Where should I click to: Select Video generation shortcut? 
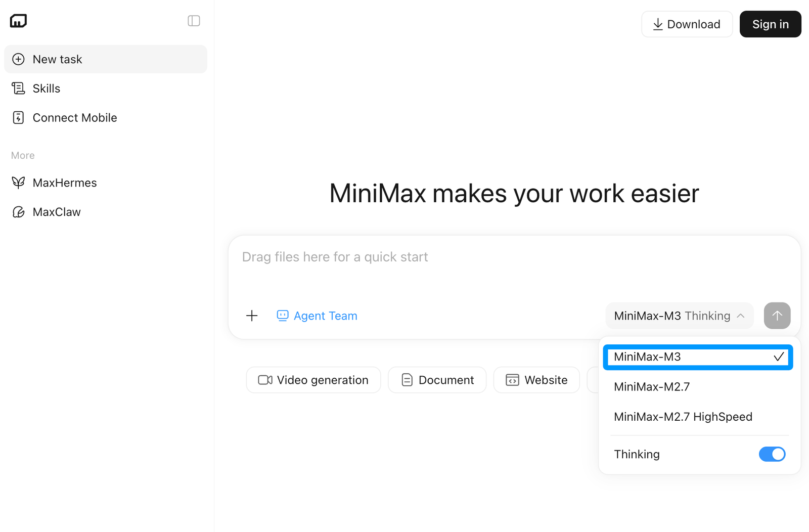[x=313, y=380]
